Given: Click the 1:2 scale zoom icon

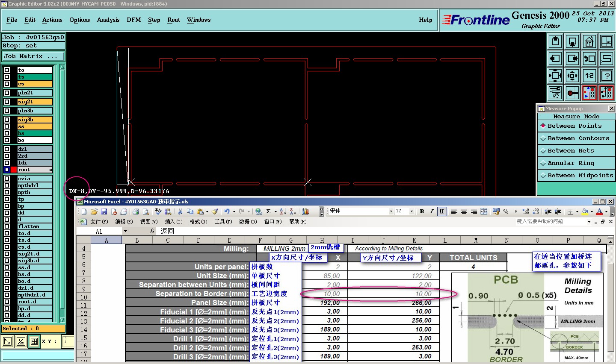Looking at the screenshot, I should pyautogui.click(x=589, y=76).
